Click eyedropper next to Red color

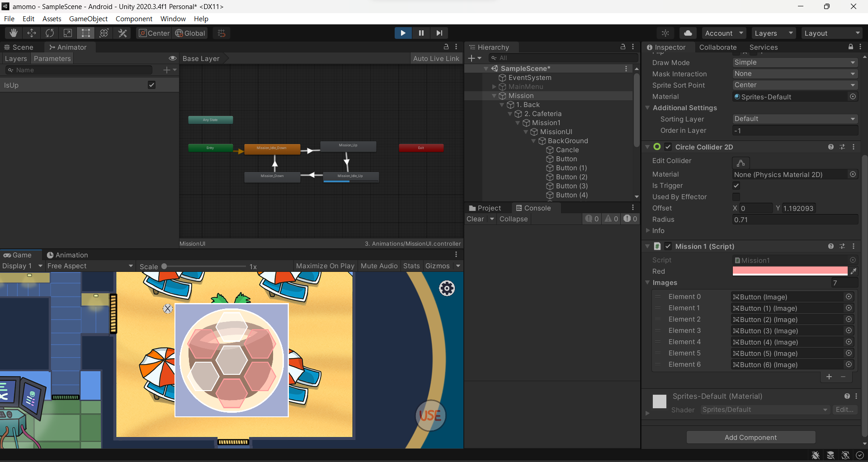tap(853, 271)
